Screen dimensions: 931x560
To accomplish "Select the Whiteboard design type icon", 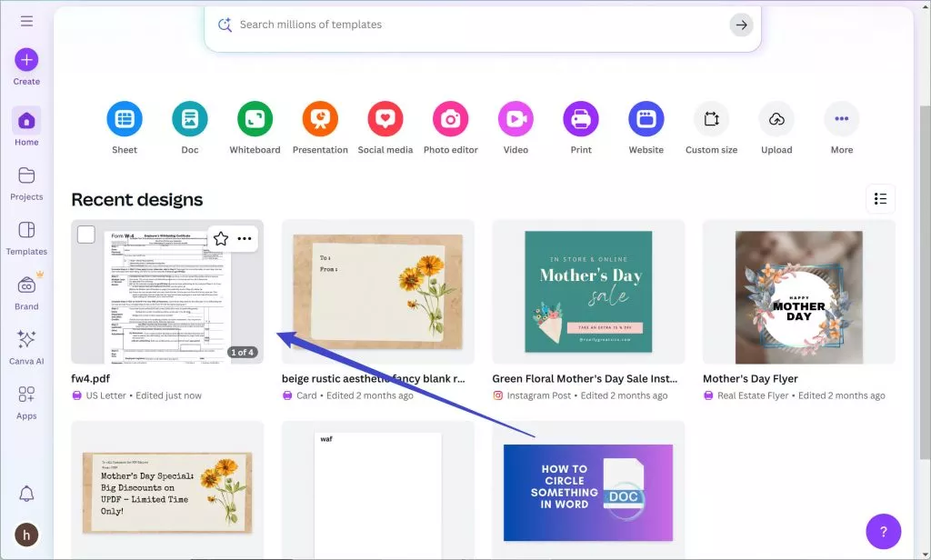I will (255, 118).
